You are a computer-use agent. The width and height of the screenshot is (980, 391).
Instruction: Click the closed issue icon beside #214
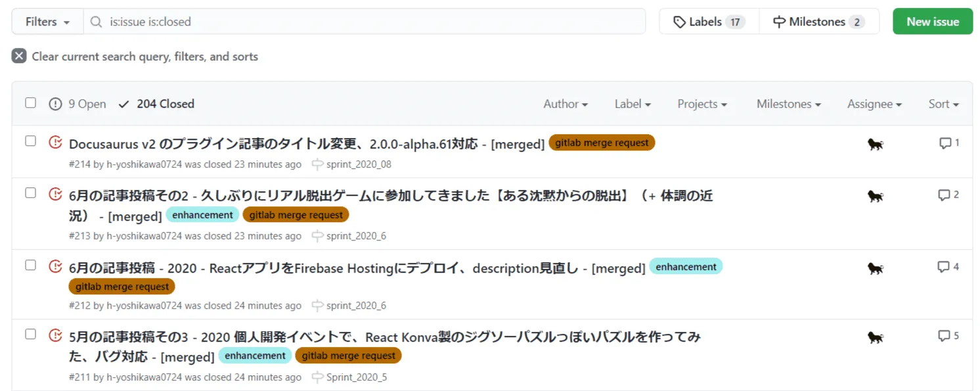55,143
